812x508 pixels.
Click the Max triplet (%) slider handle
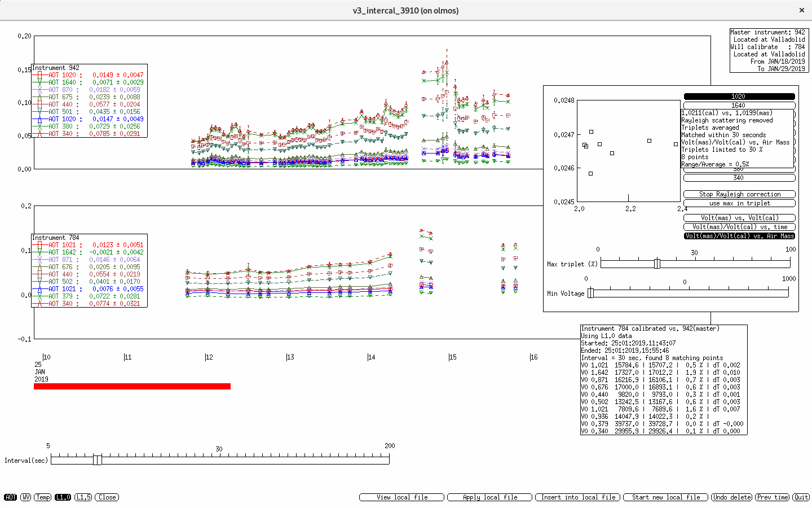[x=657, y=264]
